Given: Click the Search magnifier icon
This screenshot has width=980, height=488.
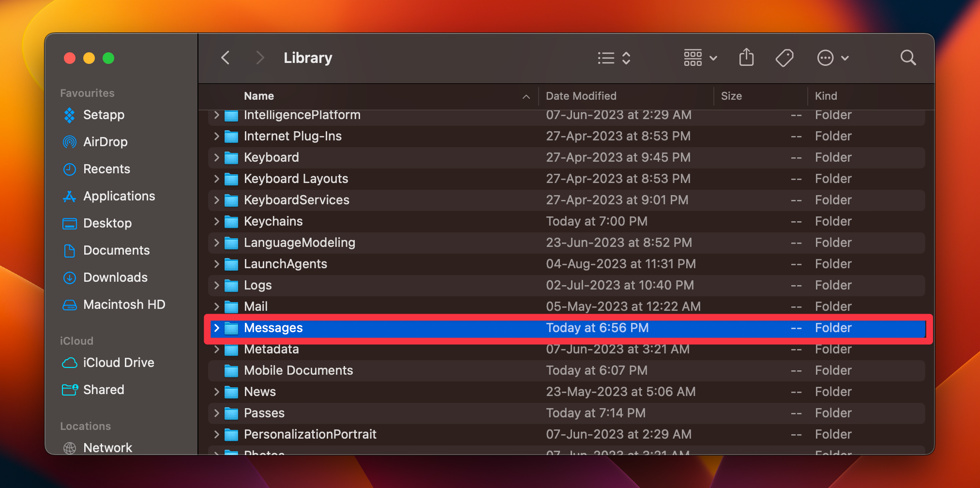Looking at the screenshot, I should tap(908, 58).
